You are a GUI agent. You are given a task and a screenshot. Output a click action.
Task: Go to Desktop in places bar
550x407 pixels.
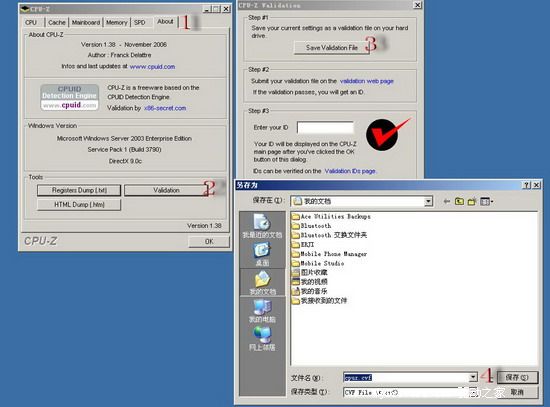262,254
